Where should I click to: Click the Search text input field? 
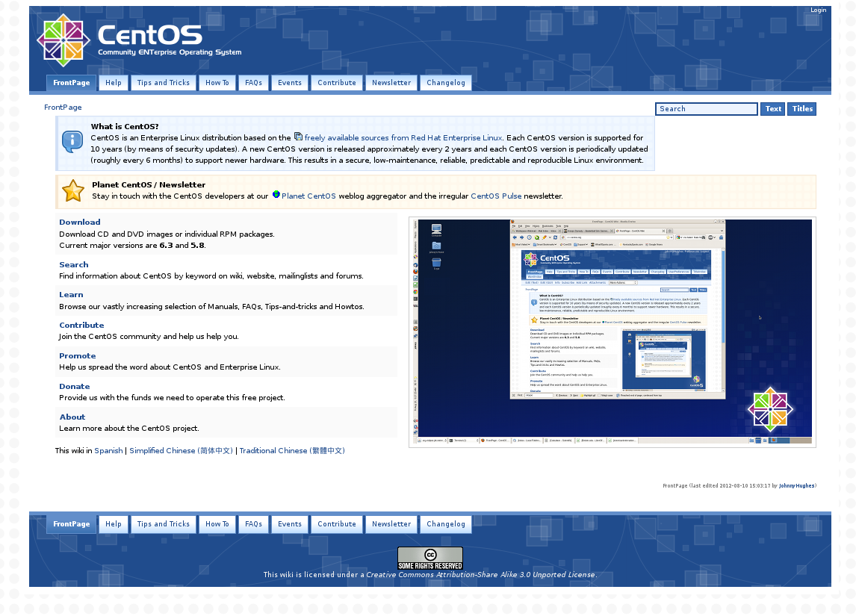click(x=706, y=109)
